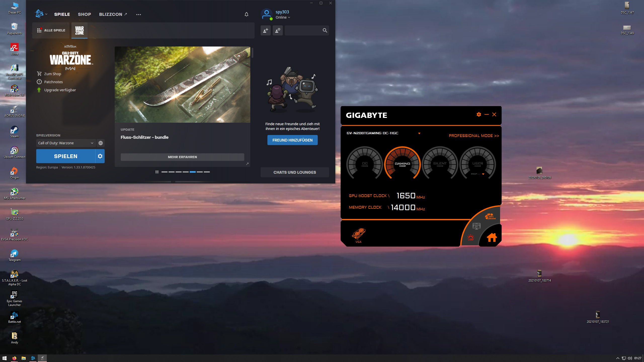Open the Alle Spiele tab
The height and width of the screenshot is (362, 644).
(x=51, y=30)
